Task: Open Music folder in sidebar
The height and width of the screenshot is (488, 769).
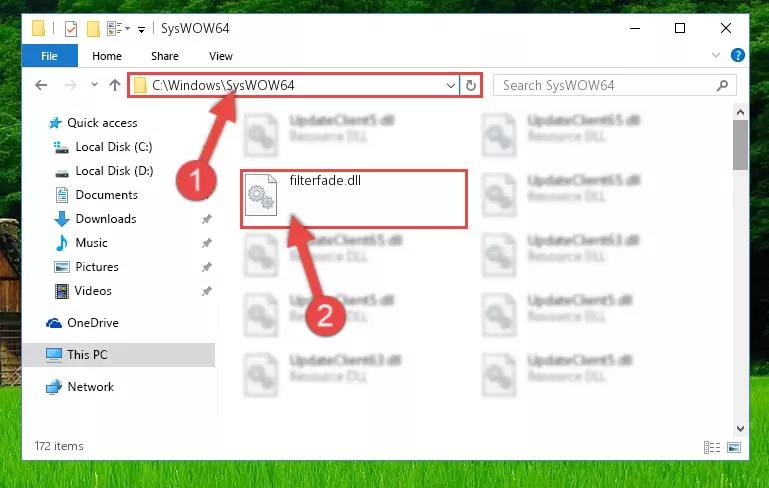Action: [x=91, y=243]
